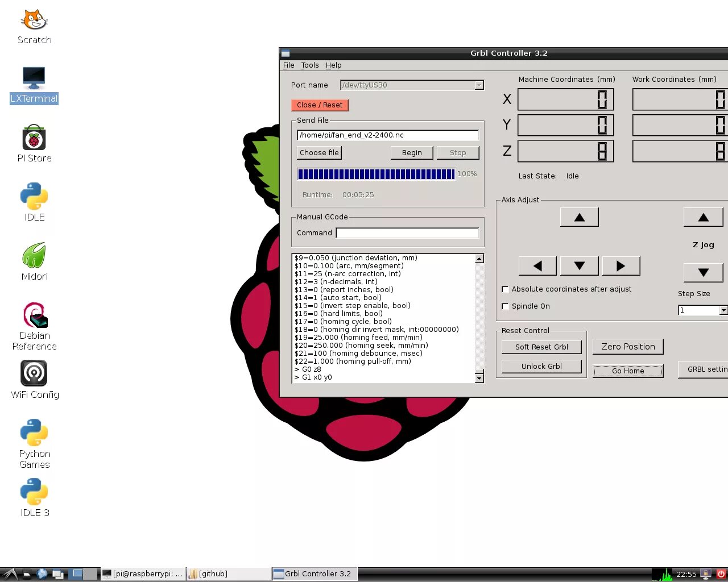
Task: Launch the web browser globe in the taskbar
Action: [x=42, y=574]
